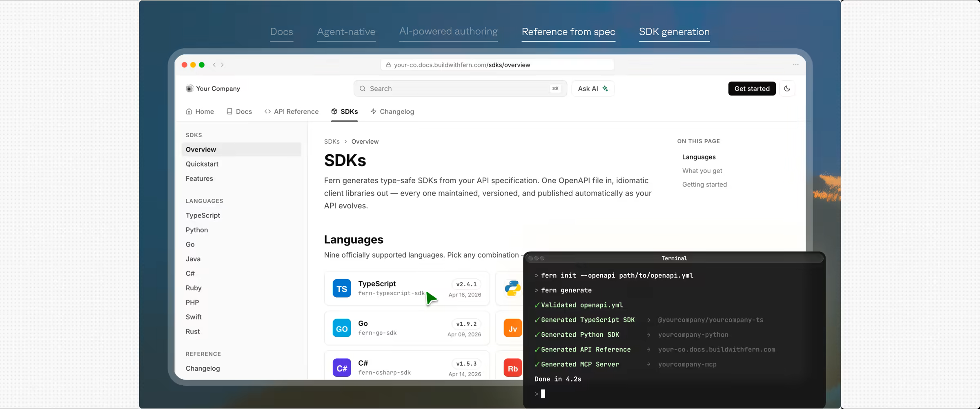Screen dimensions: 980x409
Task: Click the Ask AI button
Action: coord(593,89)
